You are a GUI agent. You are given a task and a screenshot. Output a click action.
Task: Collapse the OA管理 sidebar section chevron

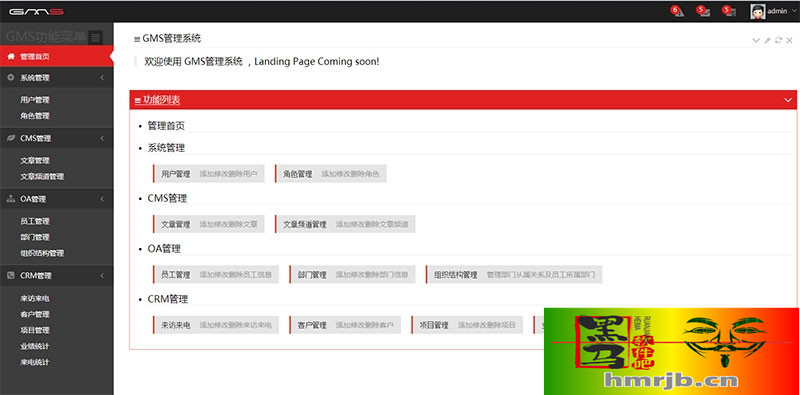click(102, 199)
